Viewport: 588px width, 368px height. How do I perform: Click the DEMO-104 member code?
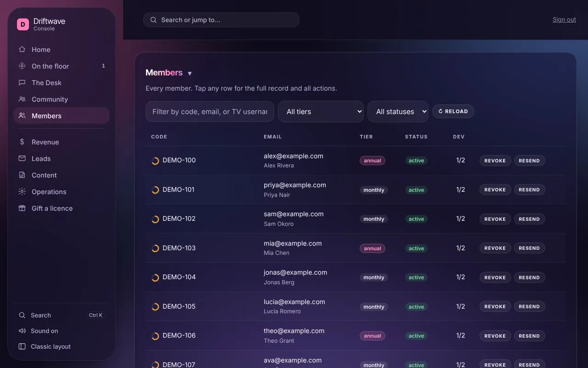[179, 277]
